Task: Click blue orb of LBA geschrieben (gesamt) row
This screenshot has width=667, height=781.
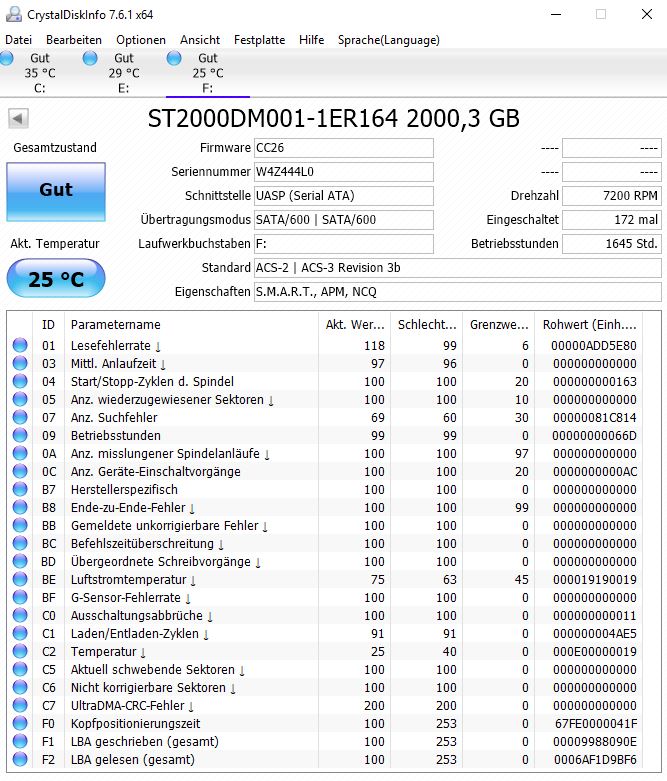Action: (20, 741)
